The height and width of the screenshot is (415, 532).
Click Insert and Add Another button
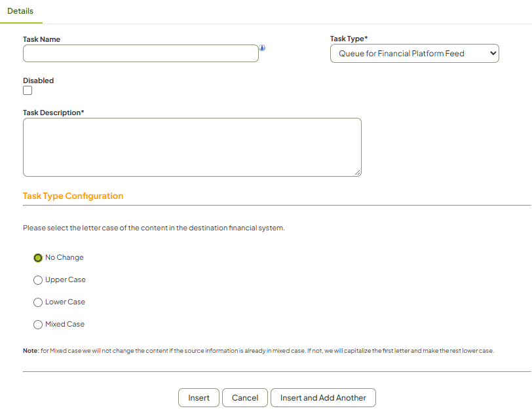coord(323,398)
